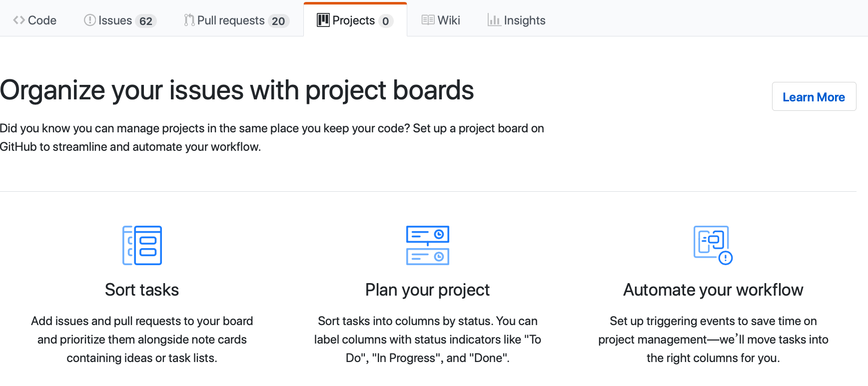Click the Issues count badge showing 62
Screen dimensions: 868x386
pos(146,21)
